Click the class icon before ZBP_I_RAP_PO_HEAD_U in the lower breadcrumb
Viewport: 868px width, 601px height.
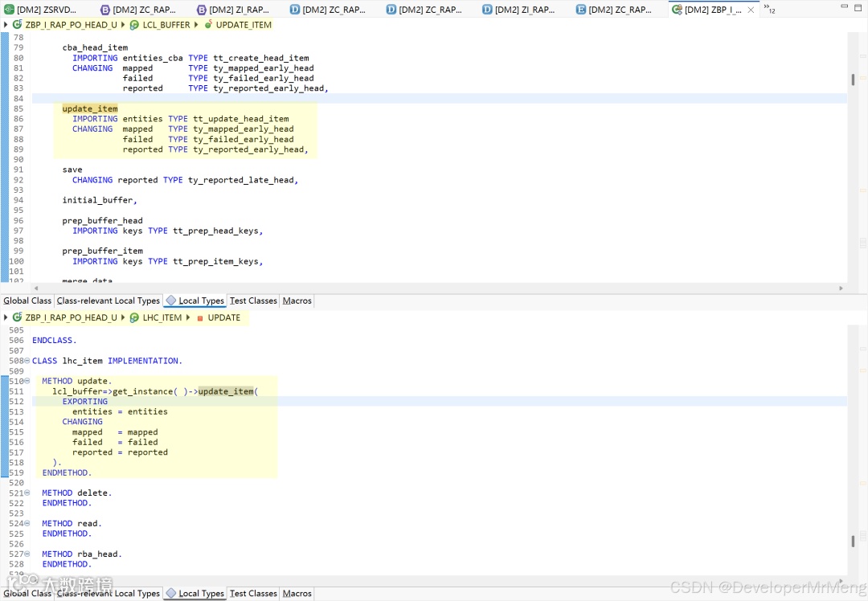pyautogui.click(x=17, y=317)
